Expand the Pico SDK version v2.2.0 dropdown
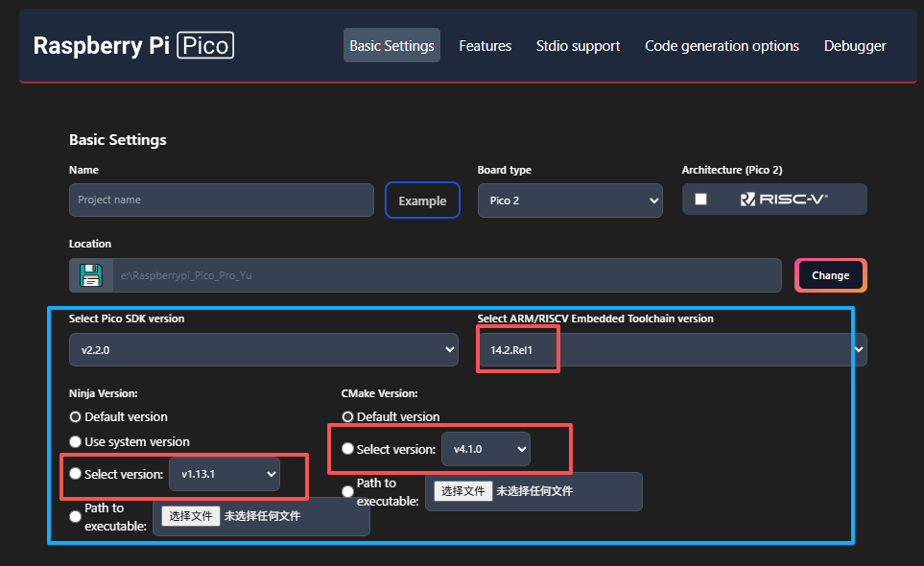Screen dimensions: 924x566 coord(264,350)
